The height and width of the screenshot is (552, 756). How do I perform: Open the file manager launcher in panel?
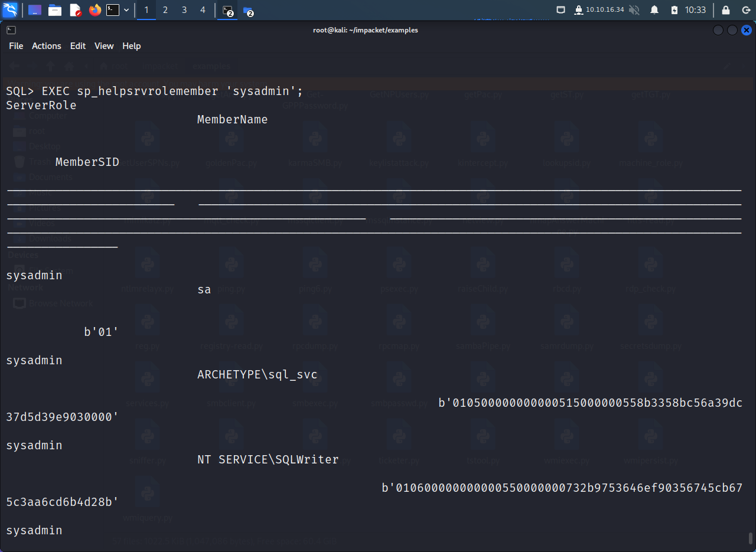click(55, 10)
